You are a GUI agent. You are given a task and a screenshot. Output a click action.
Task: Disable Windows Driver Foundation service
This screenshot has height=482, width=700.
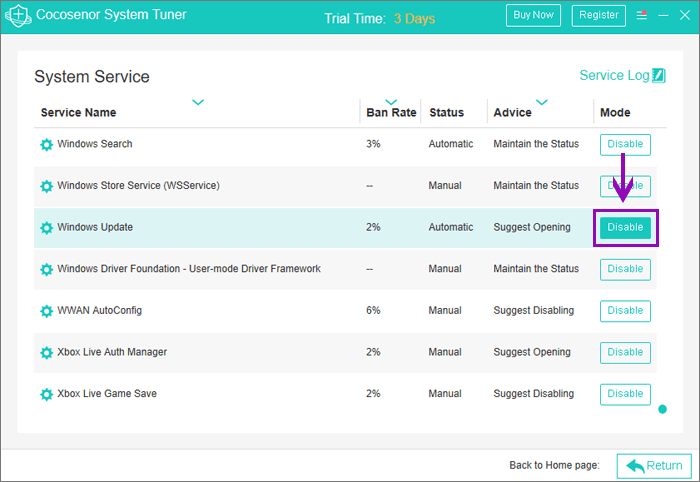coord(625,269)
